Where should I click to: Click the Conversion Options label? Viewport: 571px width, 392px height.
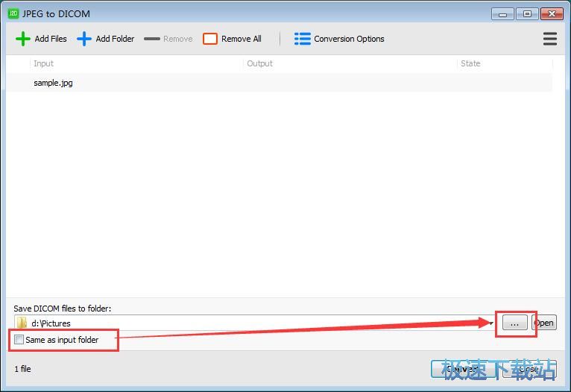coord(349,39)
